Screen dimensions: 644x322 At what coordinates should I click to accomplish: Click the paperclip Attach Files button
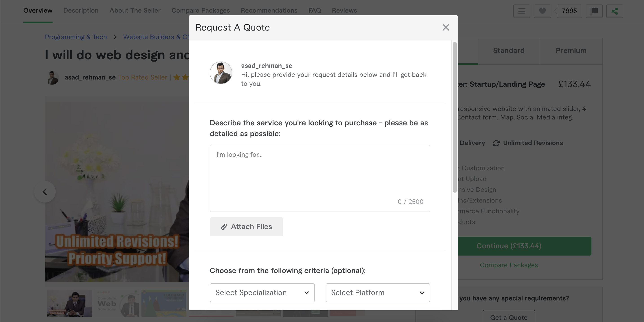pyautogui.click(x=246, y=227)
